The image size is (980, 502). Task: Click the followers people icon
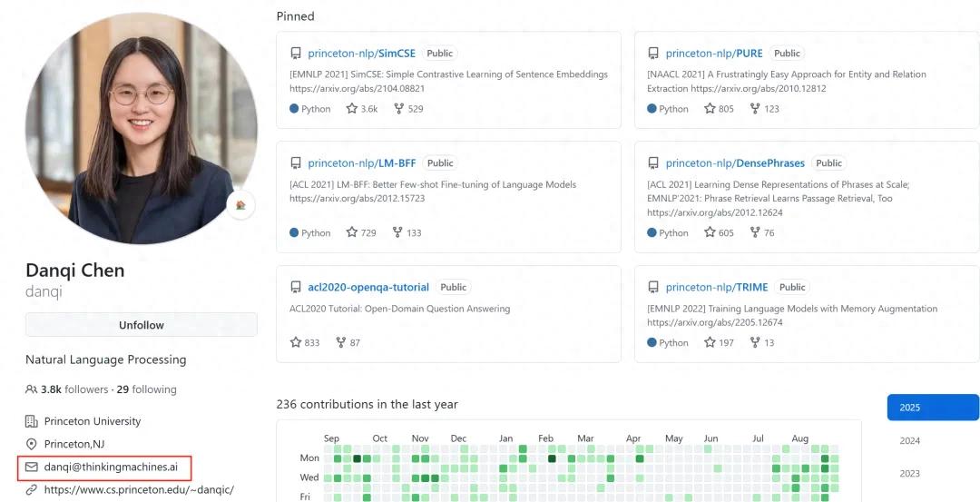pyautogui.click(x=32, y=389)
